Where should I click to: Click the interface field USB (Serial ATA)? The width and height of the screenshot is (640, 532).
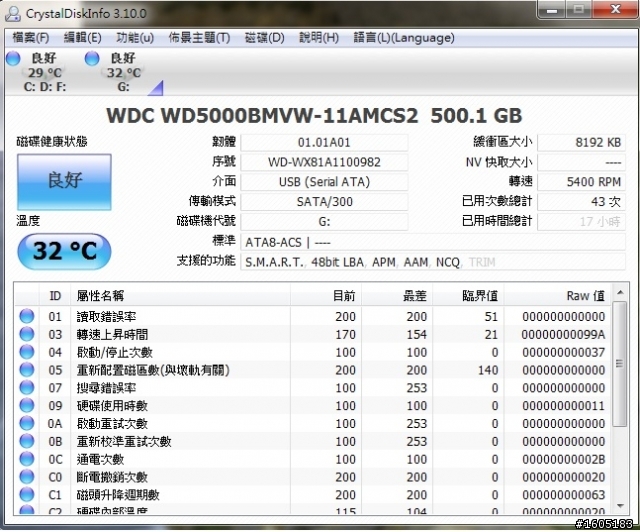tap(324, 182)
